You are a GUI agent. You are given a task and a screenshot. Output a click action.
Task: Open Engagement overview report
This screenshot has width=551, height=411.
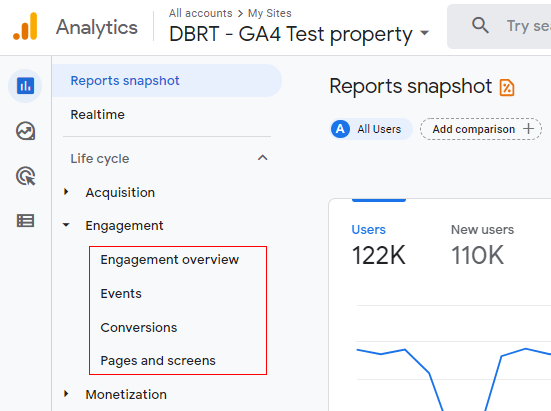pyautogui.click(x=170, y=260)
